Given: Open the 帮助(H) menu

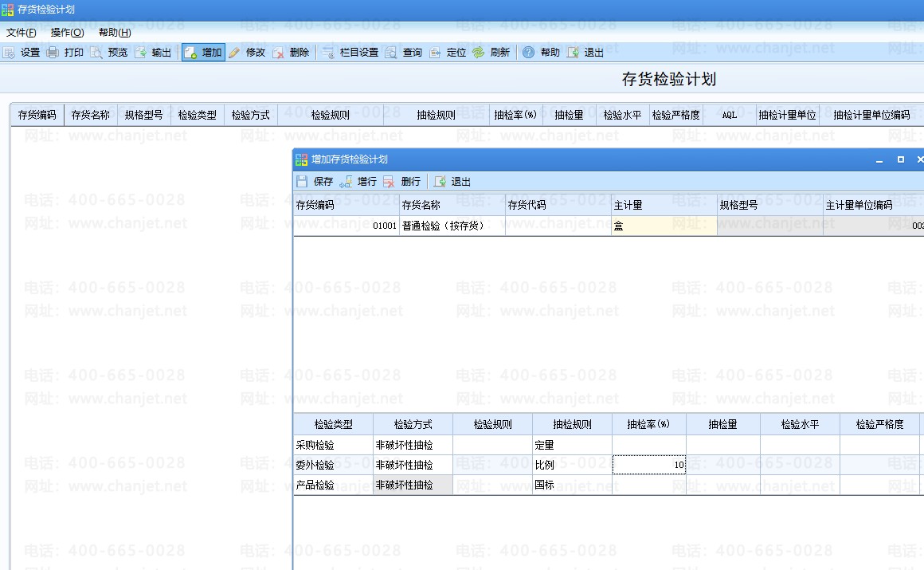Looking at the screenshot, I should (115, 33).
